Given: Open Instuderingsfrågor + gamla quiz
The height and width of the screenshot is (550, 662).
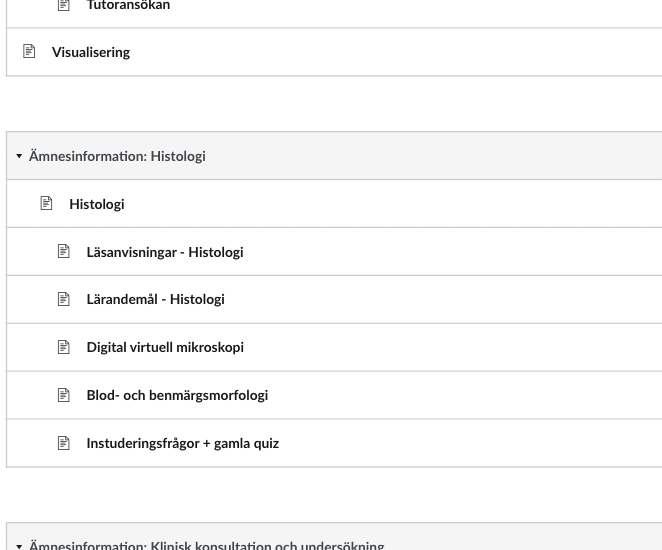Looking at the screenshot, I should pos(183,444).
